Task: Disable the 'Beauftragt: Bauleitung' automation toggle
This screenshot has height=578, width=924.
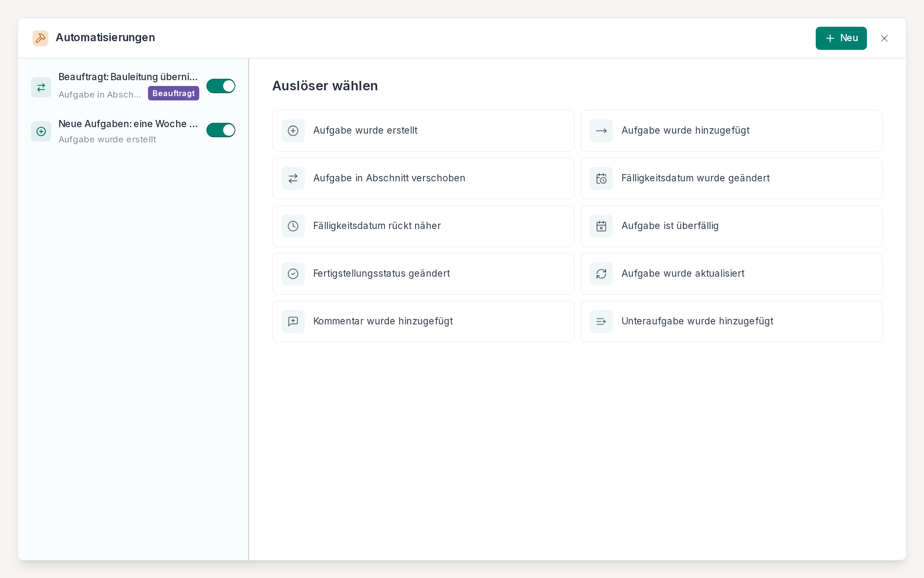Action: coord(221,86)
